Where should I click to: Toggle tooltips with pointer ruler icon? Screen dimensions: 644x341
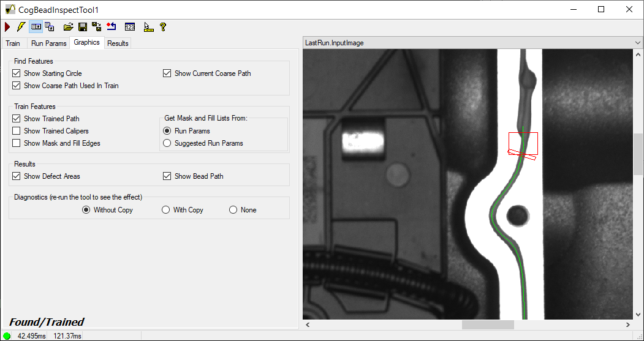point(149,27)
